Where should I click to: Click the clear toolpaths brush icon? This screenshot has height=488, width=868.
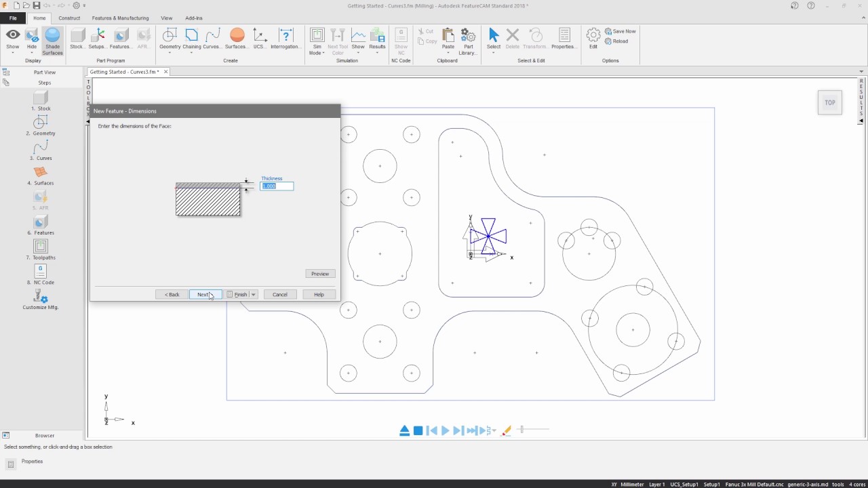(506, 430)
